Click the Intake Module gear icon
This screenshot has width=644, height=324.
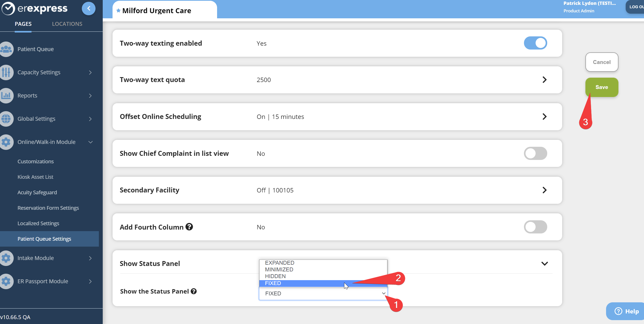point(6,258)
